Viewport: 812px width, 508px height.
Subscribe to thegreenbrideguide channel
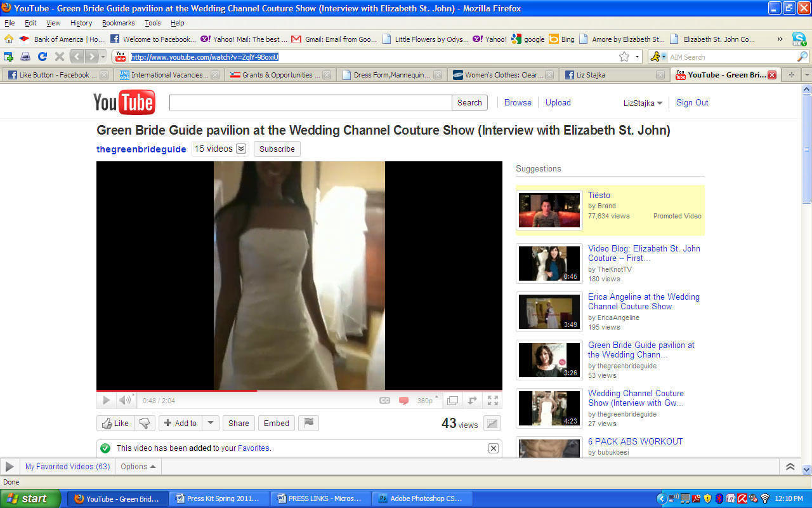(277, 149)
